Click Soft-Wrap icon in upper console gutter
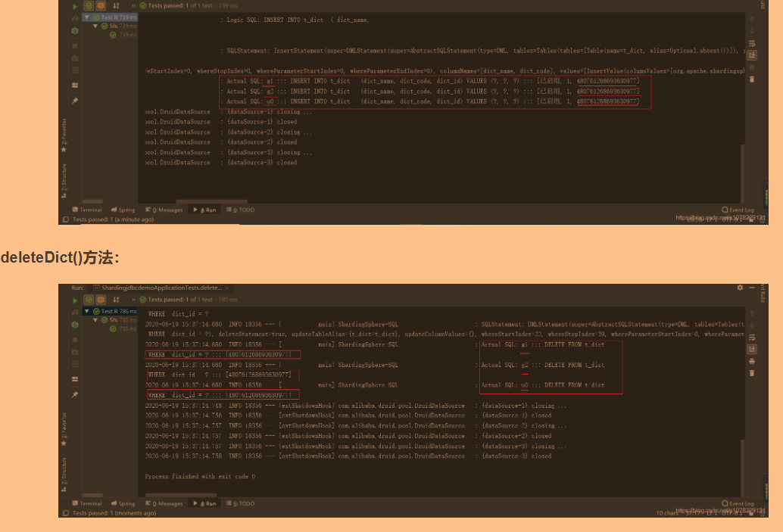This screenshot has width=783, height=532. [752, 43]
